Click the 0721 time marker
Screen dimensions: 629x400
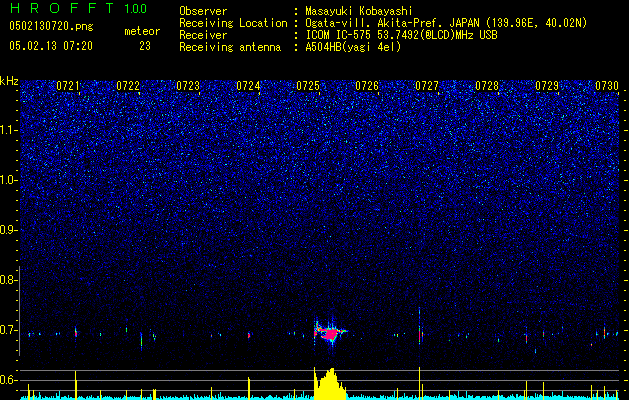[x=68, y=86]
